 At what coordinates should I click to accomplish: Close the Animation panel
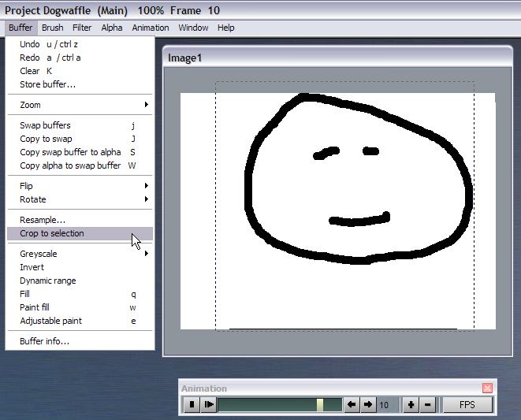[487, 388]
